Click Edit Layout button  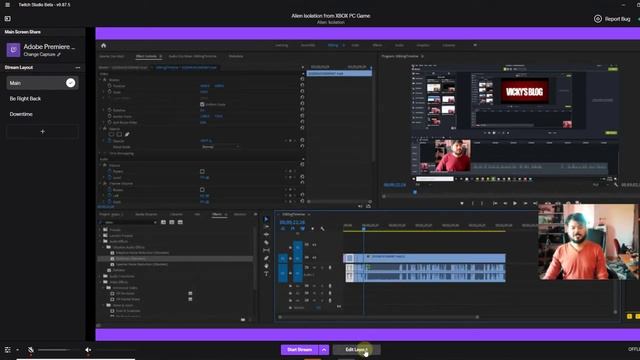357,350
